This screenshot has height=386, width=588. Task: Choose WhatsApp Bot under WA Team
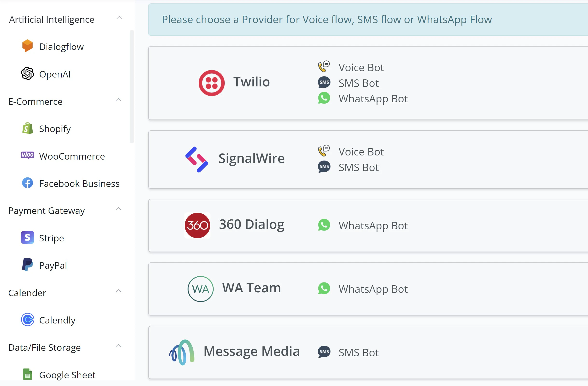(373, 289)
